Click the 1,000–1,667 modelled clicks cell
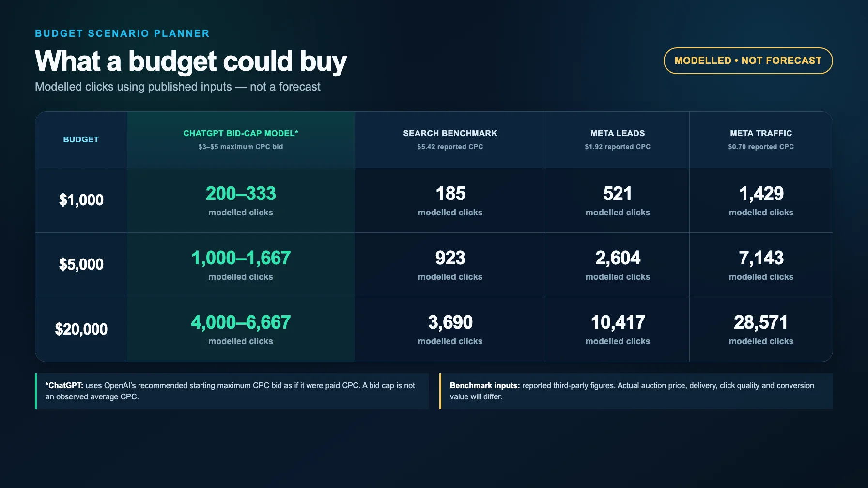 click(241, 264)
